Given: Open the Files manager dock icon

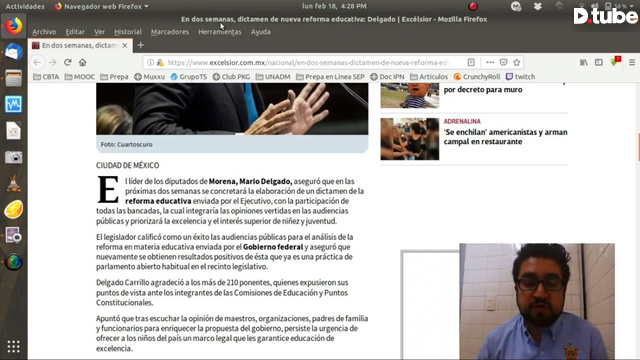Looking at the screenshot, I should coord(13,78).
